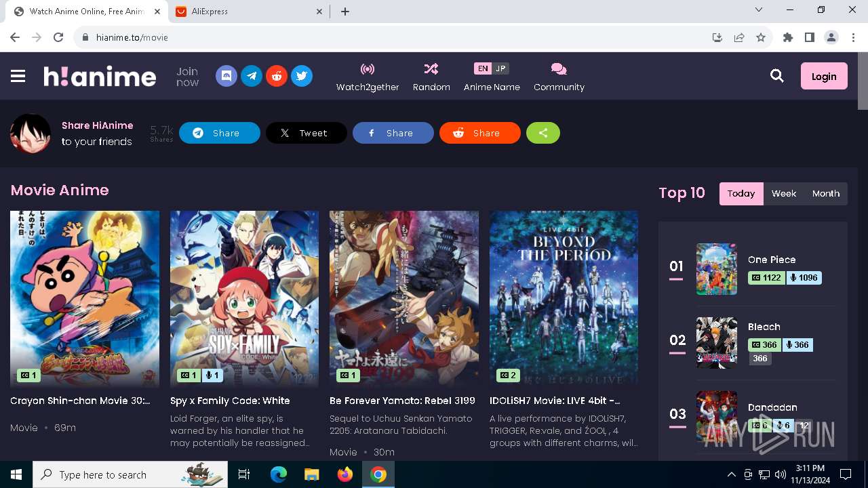The height and width of the screenshot is (488, 868).
Task: Open the green more-share options button
Action: pyautogui.click(x=543, y=133)
